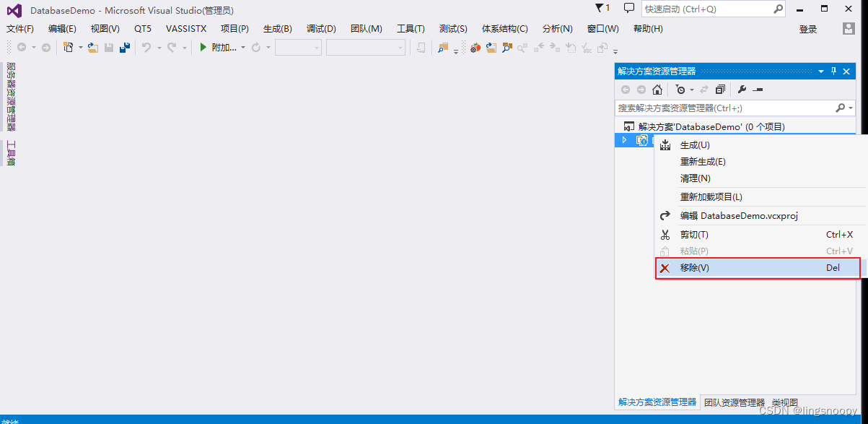Click the Undo arrow icon
Viewport: 868px width, 424px height.
(146, 48)
